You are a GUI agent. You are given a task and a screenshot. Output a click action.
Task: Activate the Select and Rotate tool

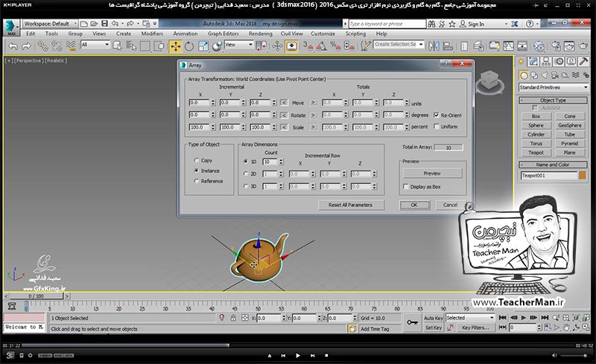[x=189, y=46]
